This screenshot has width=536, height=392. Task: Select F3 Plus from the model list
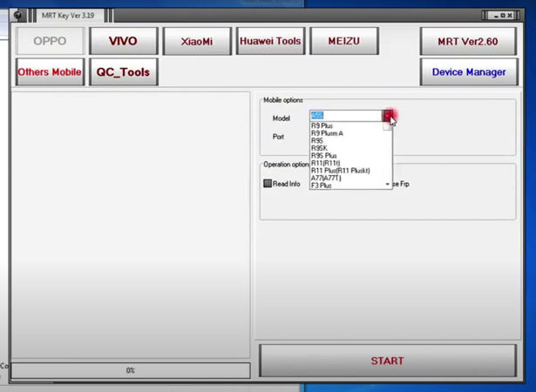322,186
